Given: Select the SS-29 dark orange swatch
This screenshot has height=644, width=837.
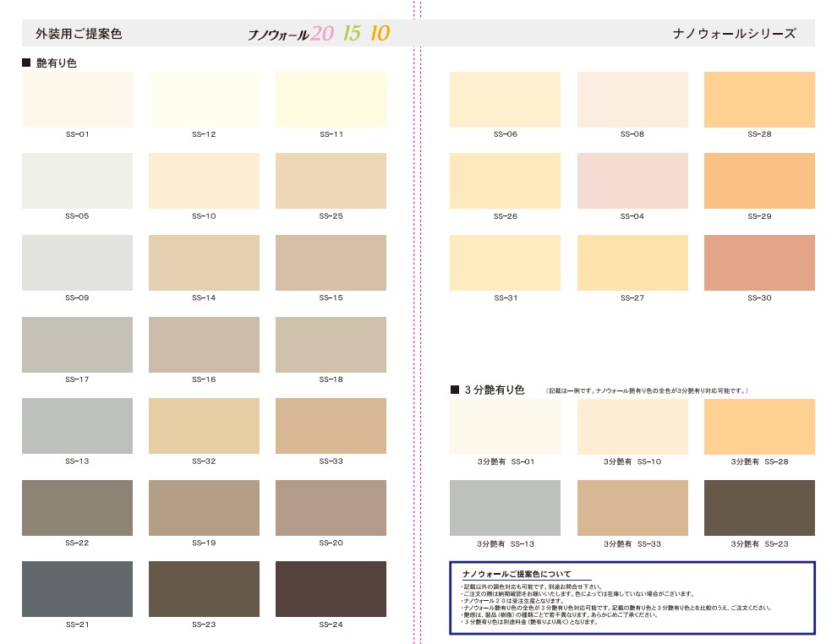Looking at the screenshot, I should pyautogui.click(x=758, y=181).
